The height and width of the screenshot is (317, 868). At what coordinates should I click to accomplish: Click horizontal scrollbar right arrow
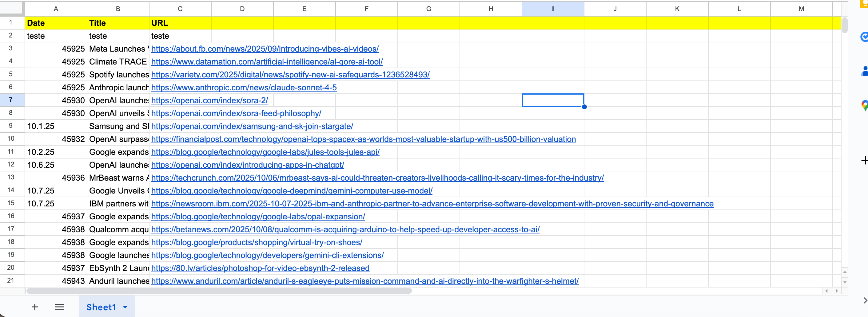[x=837, y=291]
